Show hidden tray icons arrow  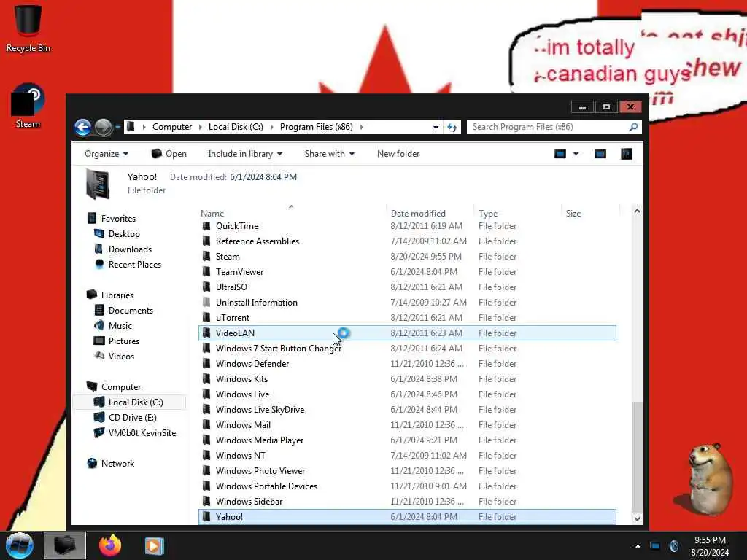click(638, 546)
